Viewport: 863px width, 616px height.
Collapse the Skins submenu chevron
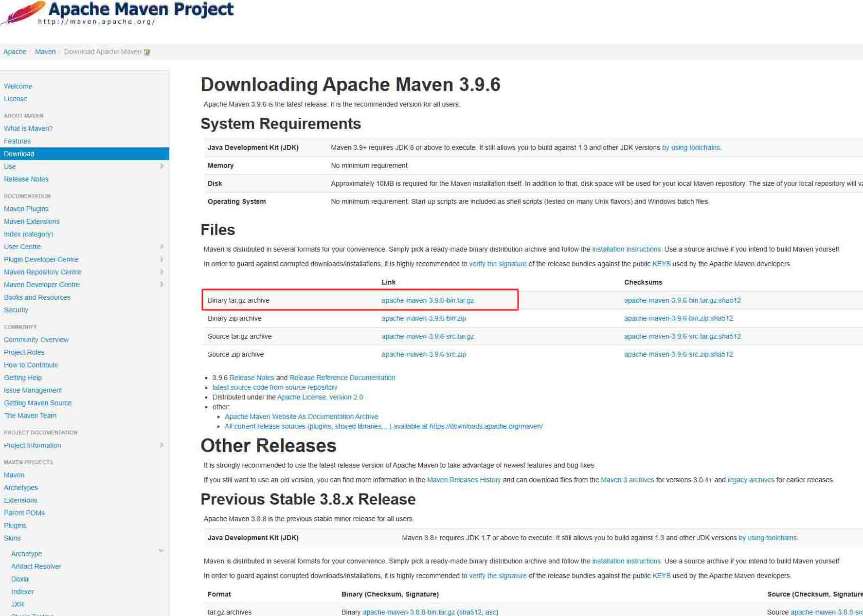click(x=161, y=551)
